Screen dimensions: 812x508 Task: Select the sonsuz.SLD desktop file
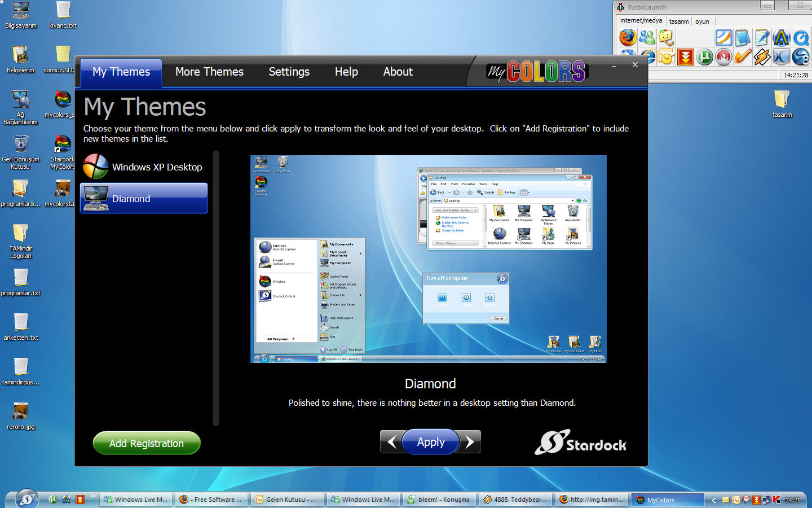click(x=59, y=60)
